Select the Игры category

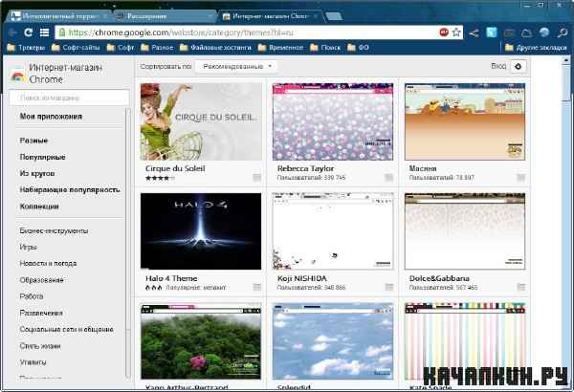click(x=28, y=248)
